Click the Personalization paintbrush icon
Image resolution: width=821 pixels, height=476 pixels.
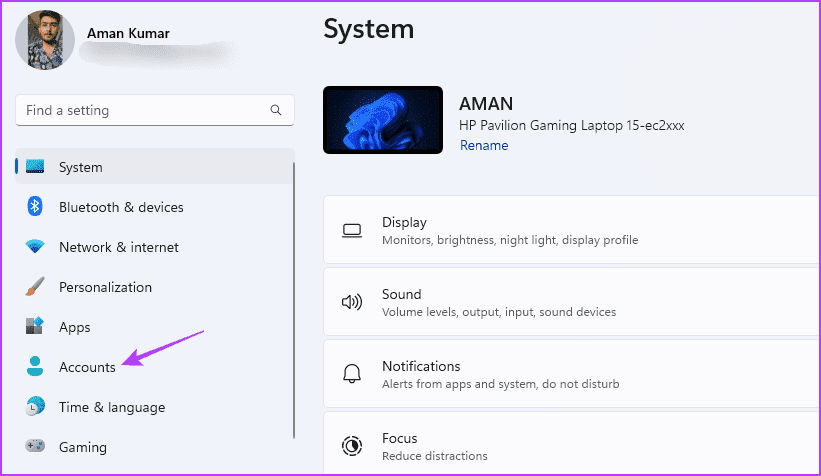point(35,286)
